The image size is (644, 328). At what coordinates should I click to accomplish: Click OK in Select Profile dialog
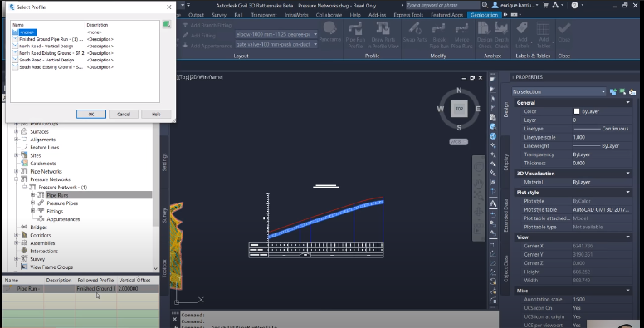pyautogui.click(x=91, y=115)
